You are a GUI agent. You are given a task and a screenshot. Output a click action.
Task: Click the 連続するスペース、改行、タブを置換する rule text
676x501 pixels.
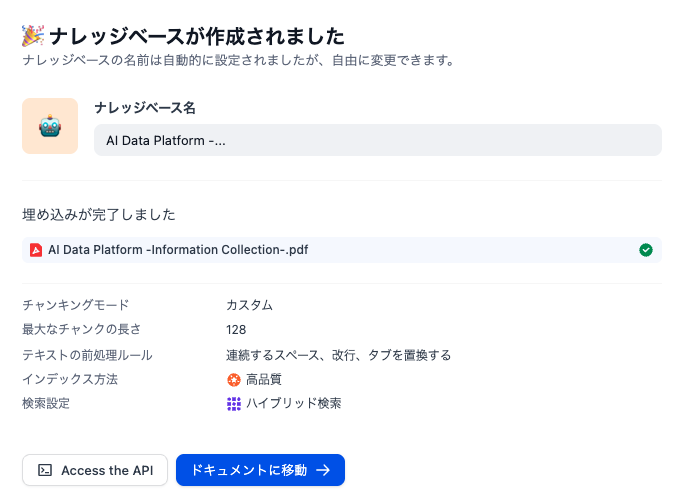tap(338, 354)
